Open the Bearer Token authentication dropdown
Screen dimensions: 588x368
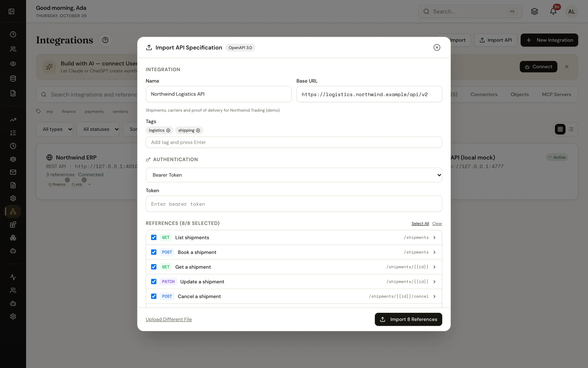294,175
